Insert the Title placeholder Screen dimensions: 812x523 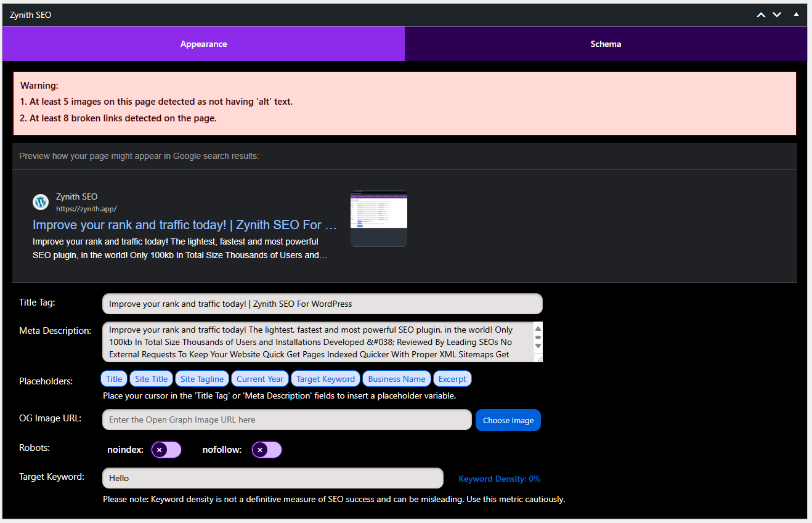(114, 378)
